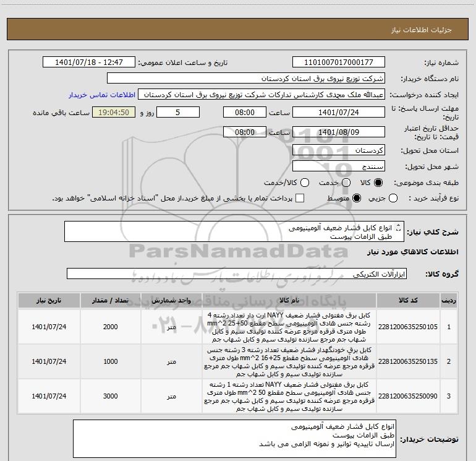Click the need date 1401/07/24 in row 3

coord(49,396)
